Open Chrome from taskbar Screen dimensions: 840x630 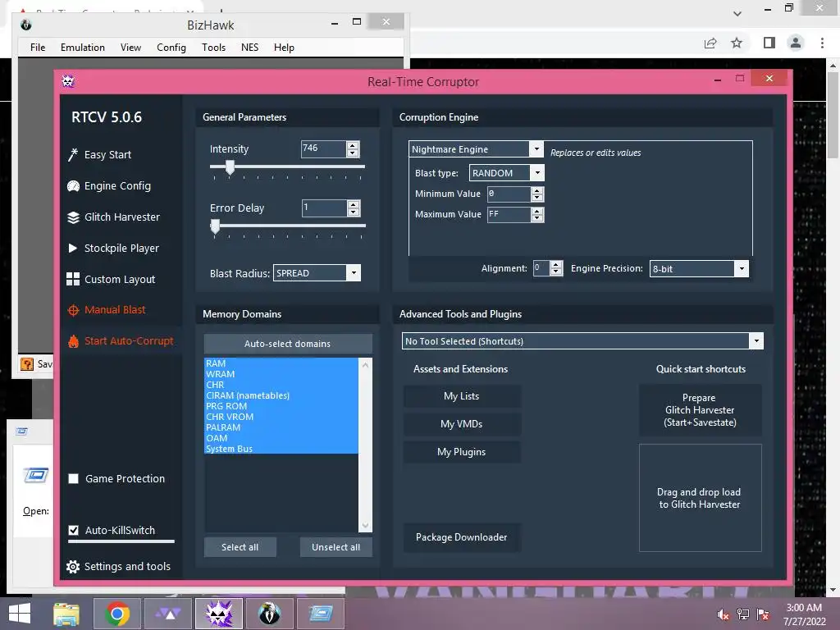117,614
